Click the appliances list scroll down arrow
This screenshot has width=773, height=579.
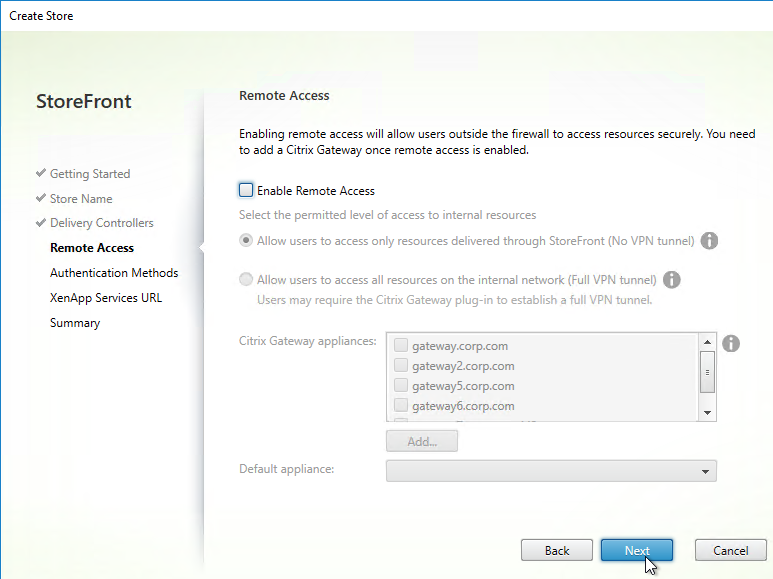(x=707, y=413)
